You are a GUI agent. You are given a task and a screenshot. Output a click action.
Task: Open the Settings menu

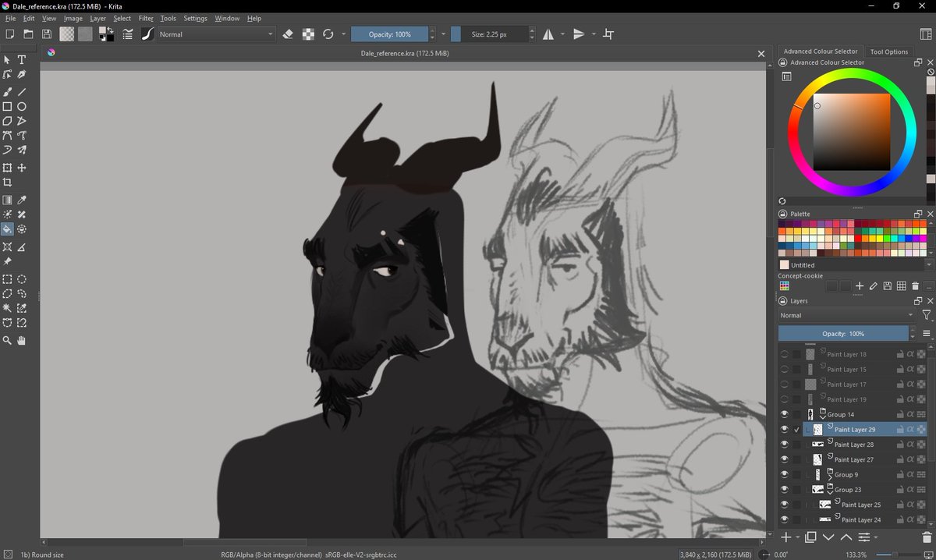click(x=196, y=18)
